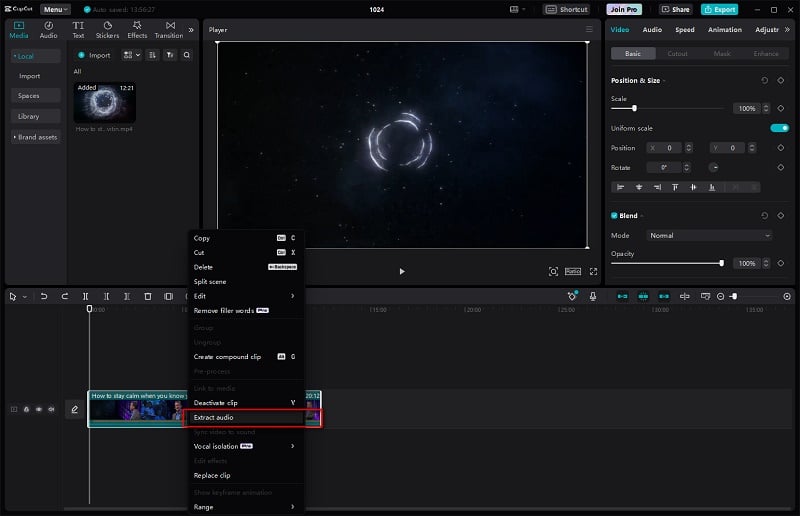
Task: Show more top tool tabs chevron
Action: tap(191, 30)
